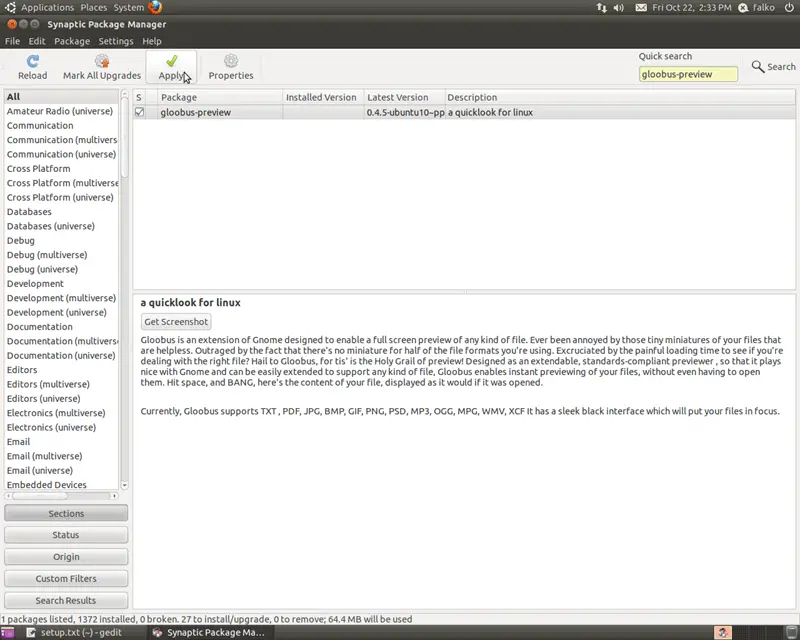Click scroll-down arrow of category list

click(x=124, y=485)
